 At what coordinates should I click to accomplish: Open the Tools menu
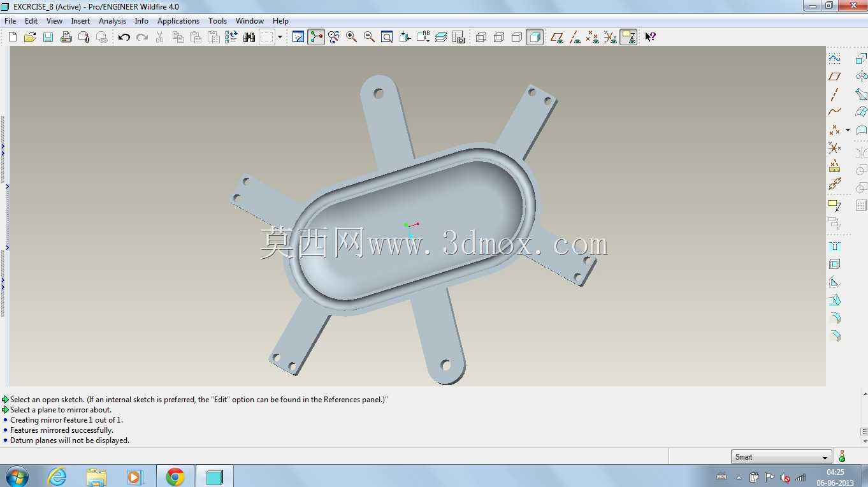coord(217,21)
